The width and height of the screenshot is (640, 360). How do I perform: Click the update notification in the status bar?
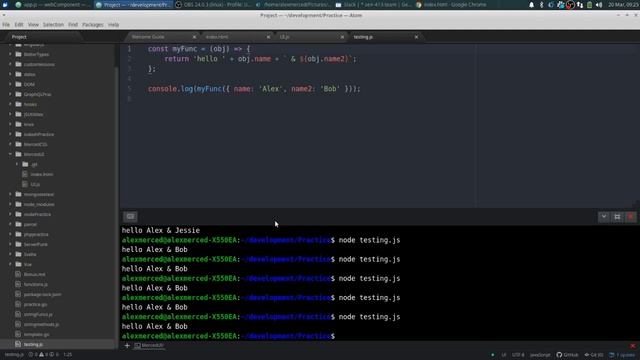pyautogui.click(x=622, y=355)
